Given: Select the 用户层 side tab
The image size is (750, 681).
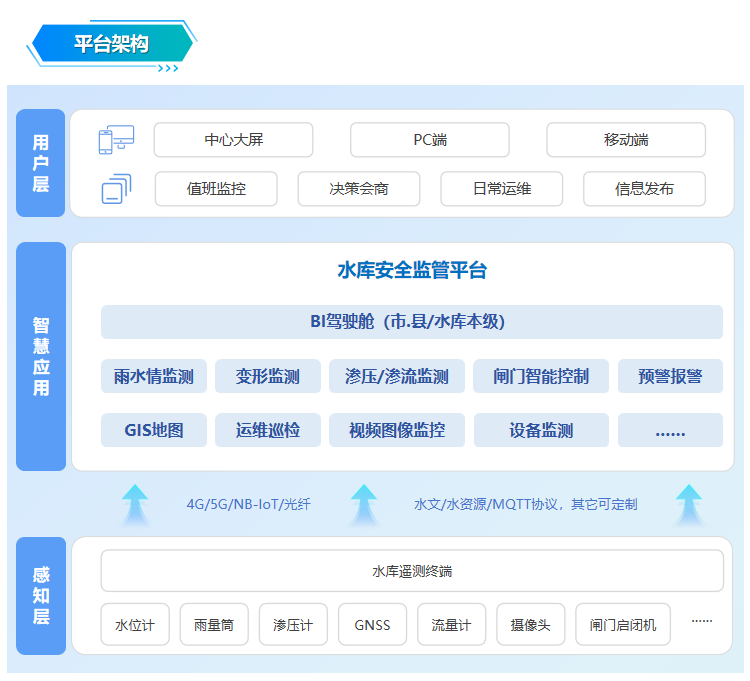Looking at the screenshot, I should pos(41,163).
